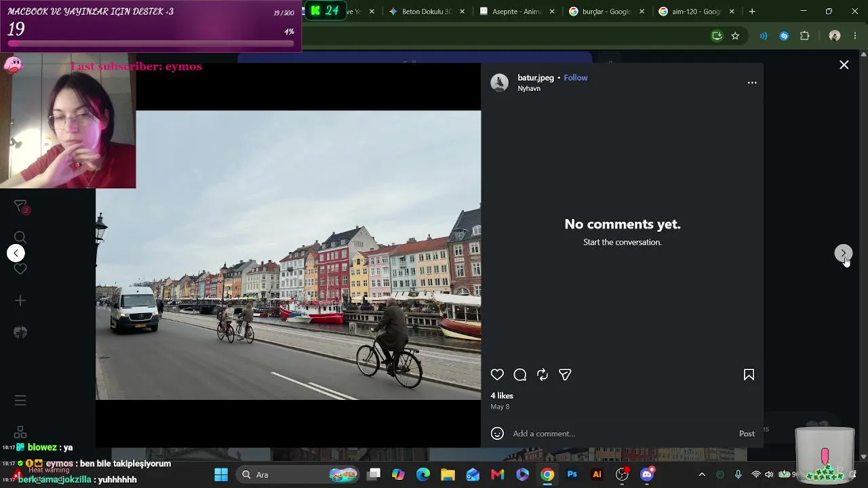Close the aim-120 Google tab
Viewport: 868px width, 488px height.
pos(732,12)
